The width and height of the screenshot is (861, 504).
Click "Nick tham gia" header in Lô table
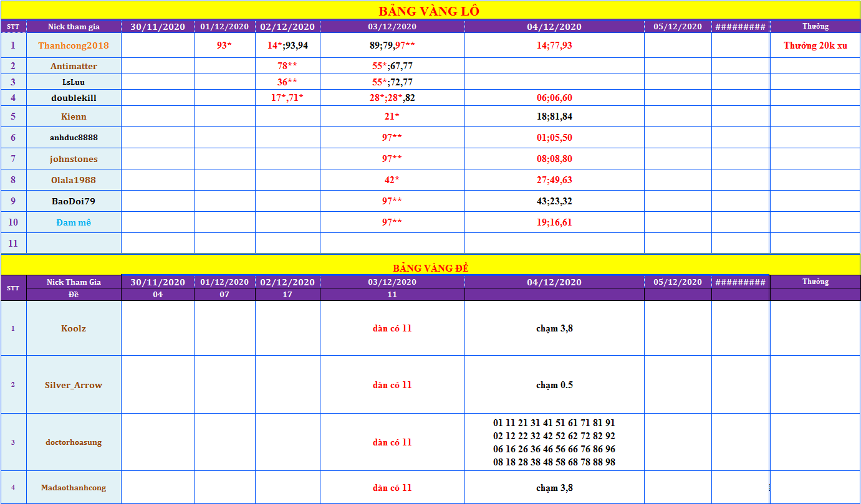[74, 27]
